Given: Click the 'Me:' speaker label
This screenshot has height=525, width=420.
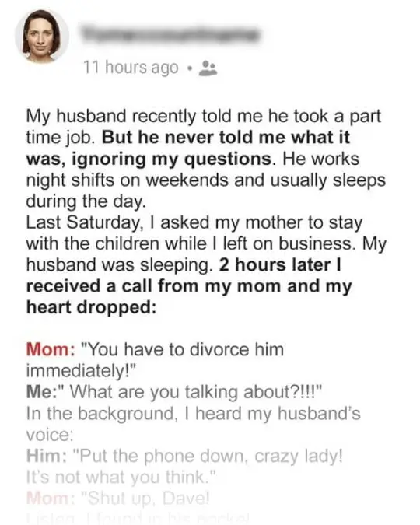Looking at the screenshot, I should 42,392.
